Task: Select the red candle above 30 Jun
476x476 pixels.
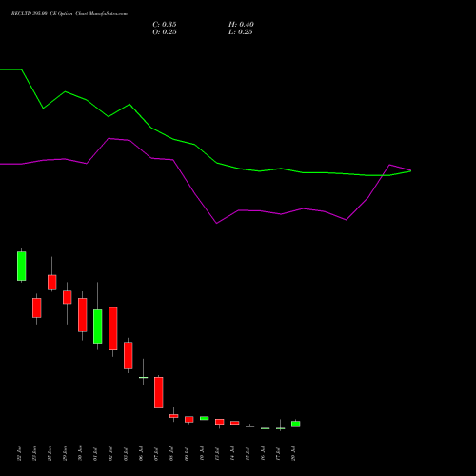Action: point(83,315)
